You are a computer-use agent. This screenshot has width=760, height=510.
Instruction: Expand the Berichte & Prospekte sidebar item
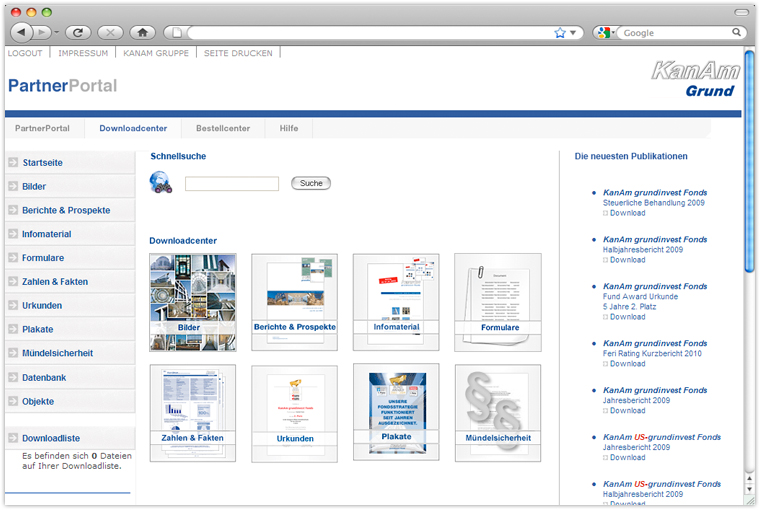point(66,210)
